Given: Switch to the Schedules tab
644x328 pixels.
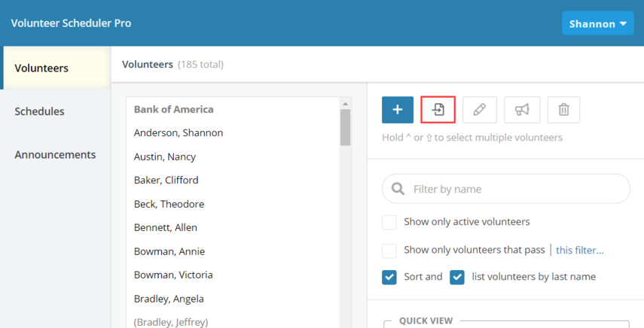Looking at the screenshot, I should (x=39, y=111).
